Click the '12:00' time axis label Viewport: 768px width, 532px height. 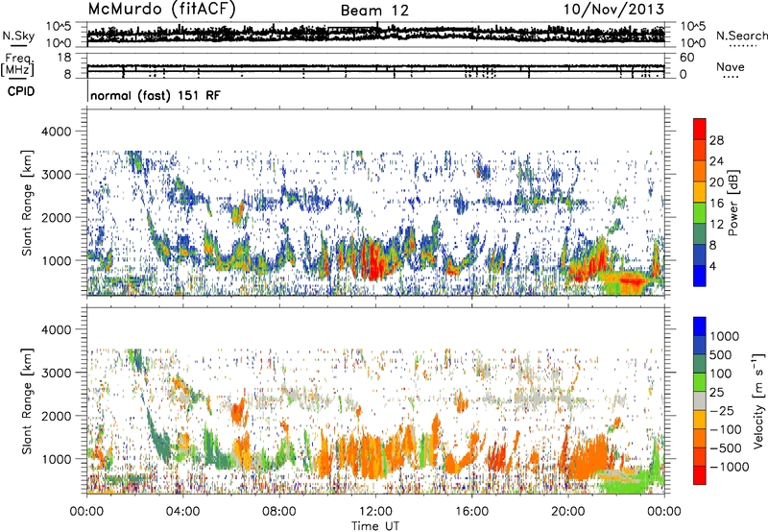pos(375,511)
